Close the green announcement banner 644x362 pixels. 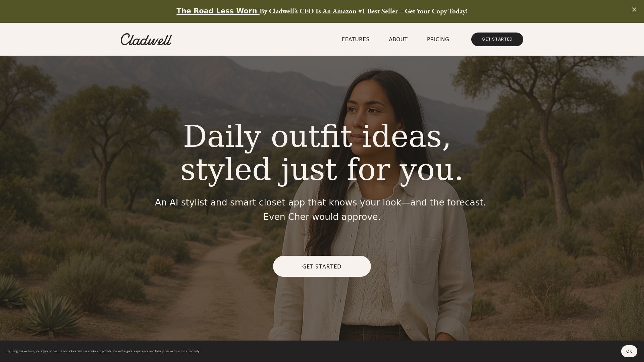634,10
